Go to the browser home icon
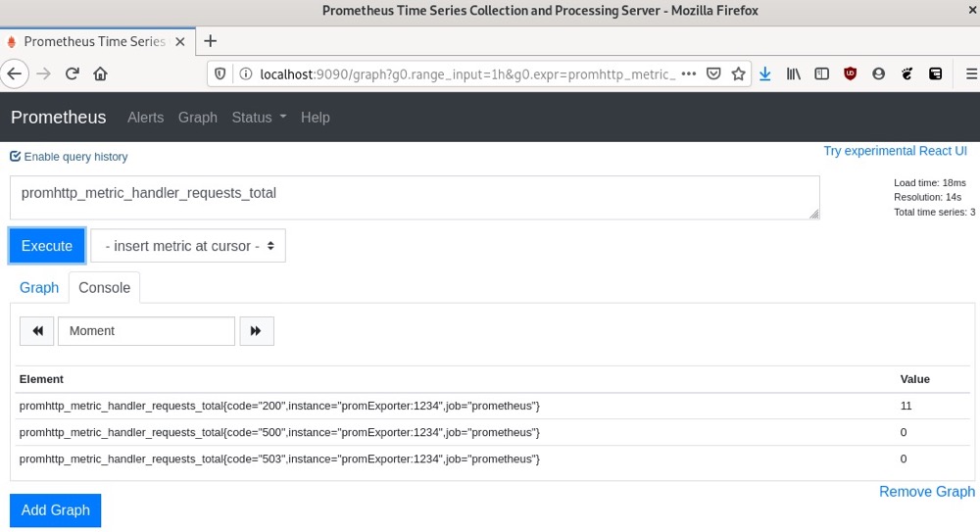Screen dimensions: 980x532 pyautogui.click(x=100, y=73)
